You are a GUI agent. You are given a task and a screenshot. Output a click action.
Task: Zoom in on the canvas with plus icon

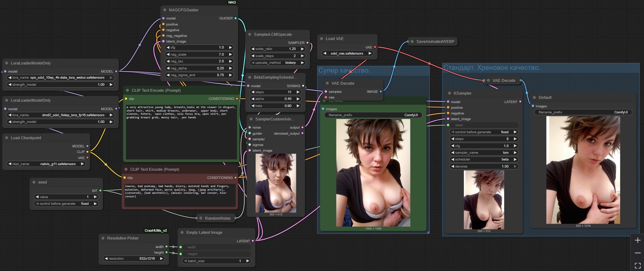[x=638, y=240]
